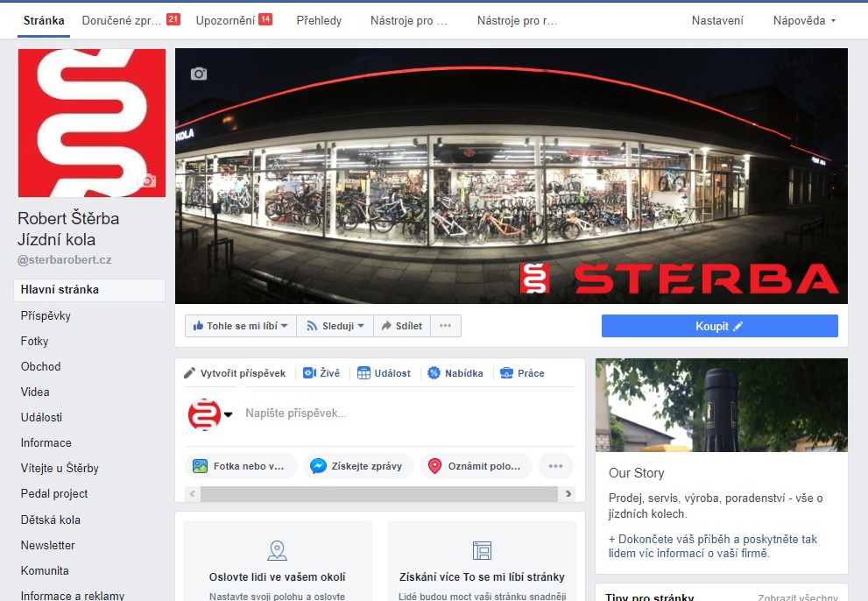Open the first Nástroje pro … tab
868x601 pixels.
tap(408, 20)
